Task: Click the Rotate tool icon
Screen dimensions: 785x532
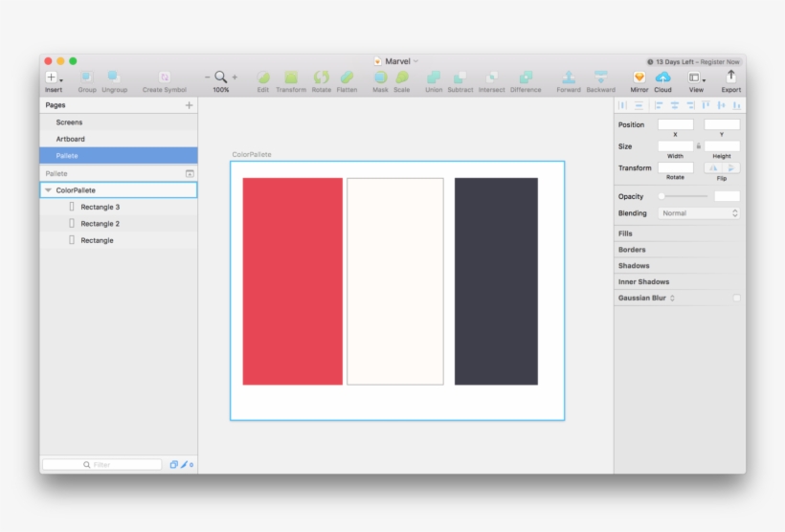Action: [322, 78]
